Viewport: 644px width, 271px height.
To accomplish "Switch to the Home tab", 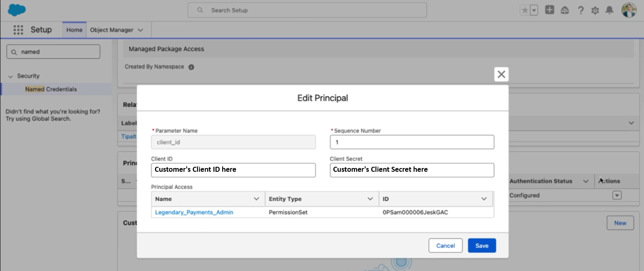I will pos(74,30).
